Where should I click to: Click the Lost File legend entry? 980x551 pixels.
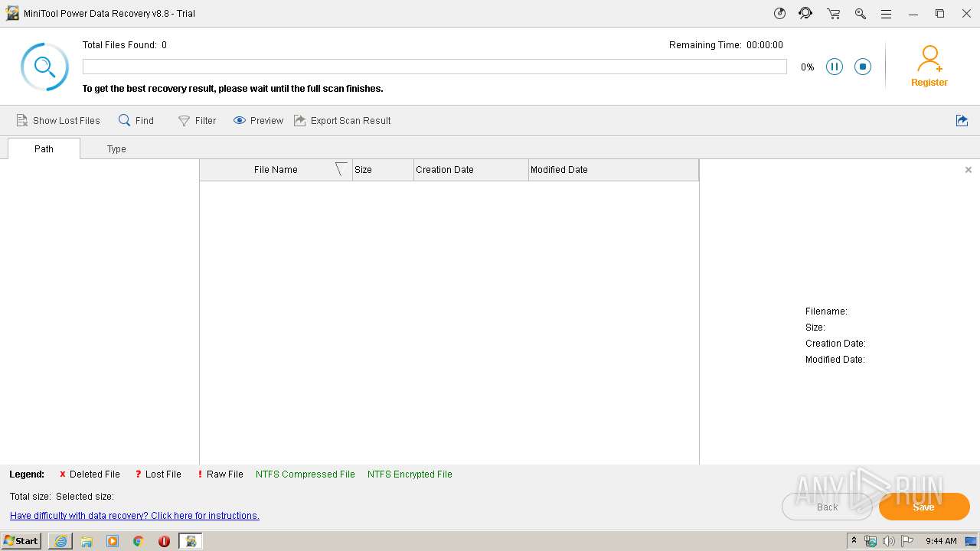[x=158, y=474]
